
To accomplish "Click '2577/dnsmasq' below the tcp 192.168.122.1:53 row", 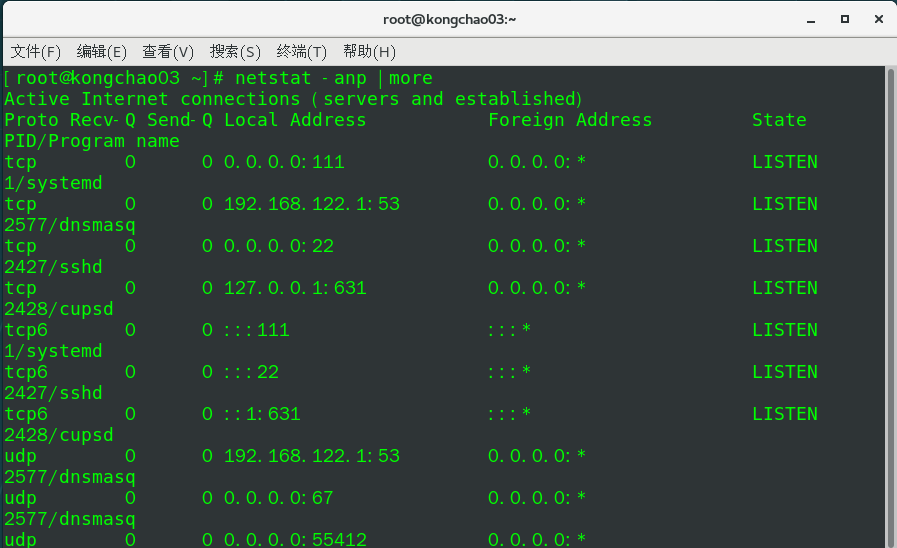I will [x=70, y=225].
